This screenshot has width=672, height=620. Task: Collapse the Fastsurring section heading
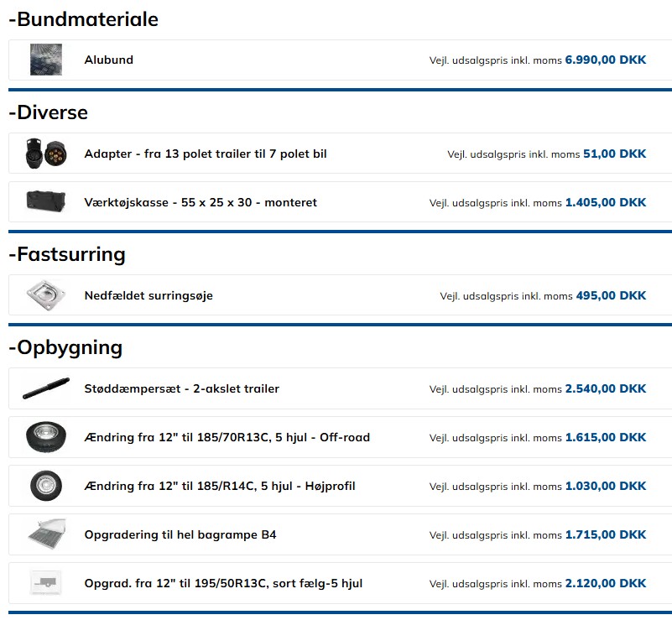coord(66,254)
